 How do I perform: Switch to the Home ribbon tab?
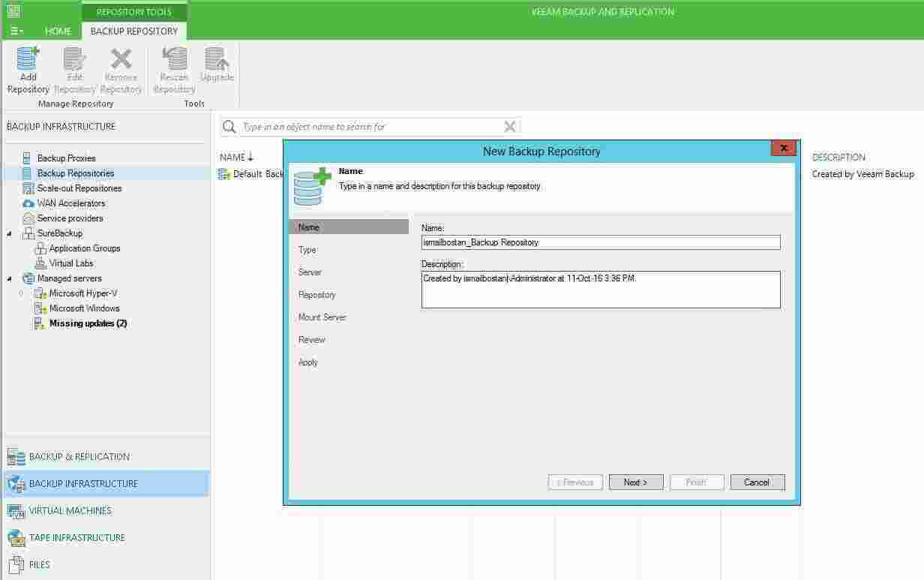click(58, 32)
